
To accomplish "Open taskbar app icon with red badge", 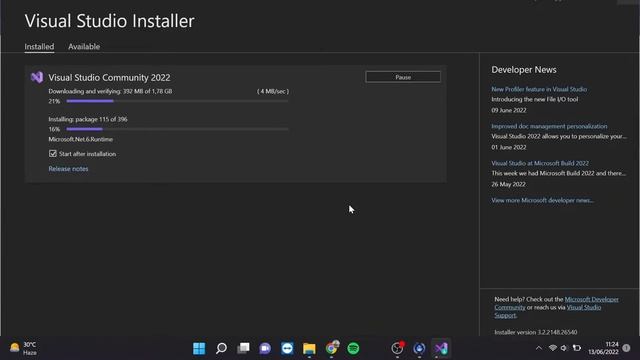I will (x=398, y=348).
